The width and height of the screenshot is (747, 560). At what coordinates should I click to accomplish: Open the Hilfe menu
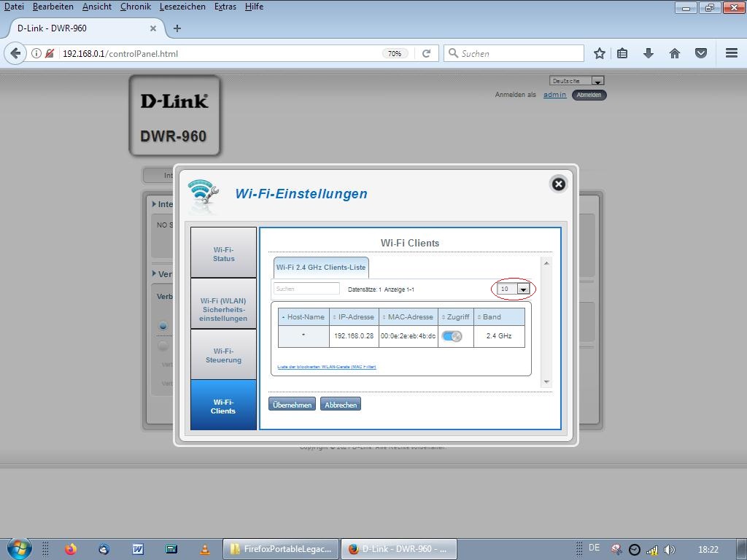(254, 7)
